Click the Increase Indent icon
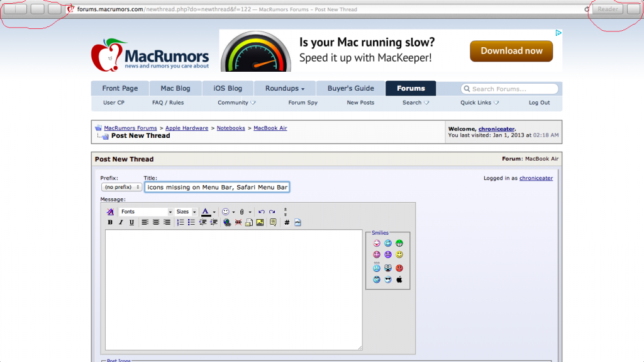This screenshot has width=644, height=362. coord(214,222)
